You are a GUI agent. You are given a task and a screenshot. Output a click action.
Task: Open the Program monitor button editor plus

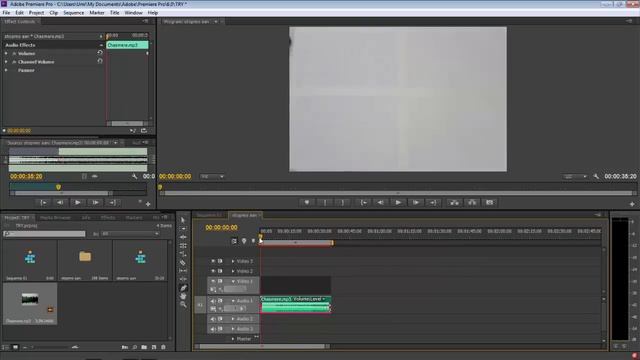[632, 204]
